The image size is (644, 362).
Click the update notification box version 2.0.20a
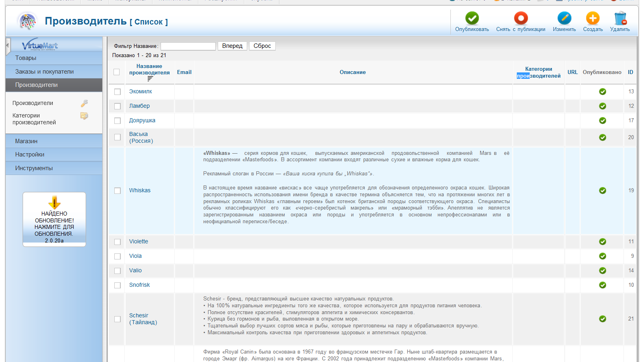click(x=54, y=219)
